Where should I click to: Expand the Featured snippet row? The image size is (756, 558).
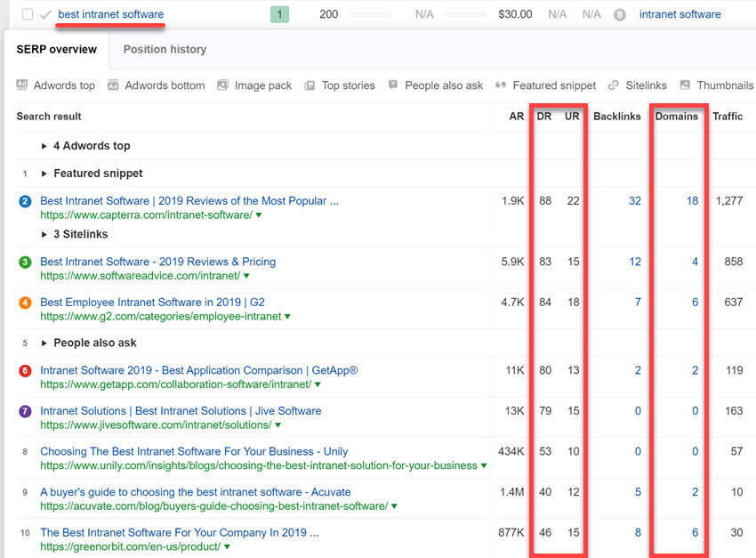(44, 174)
